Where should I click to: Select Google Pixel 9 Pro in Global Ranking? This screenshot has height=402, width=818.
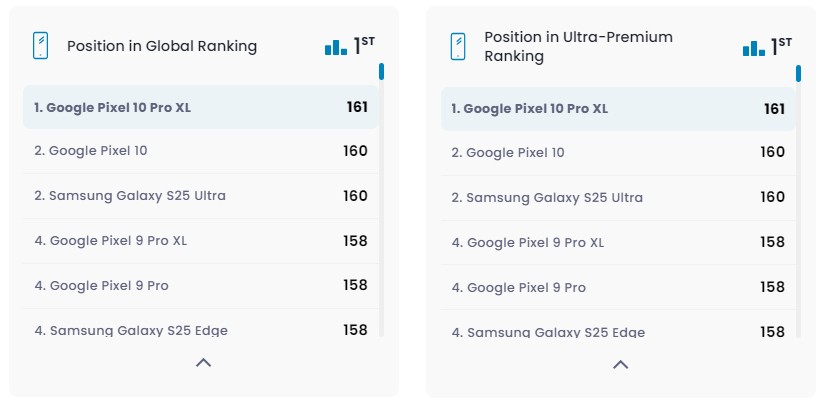coord(101,286)
